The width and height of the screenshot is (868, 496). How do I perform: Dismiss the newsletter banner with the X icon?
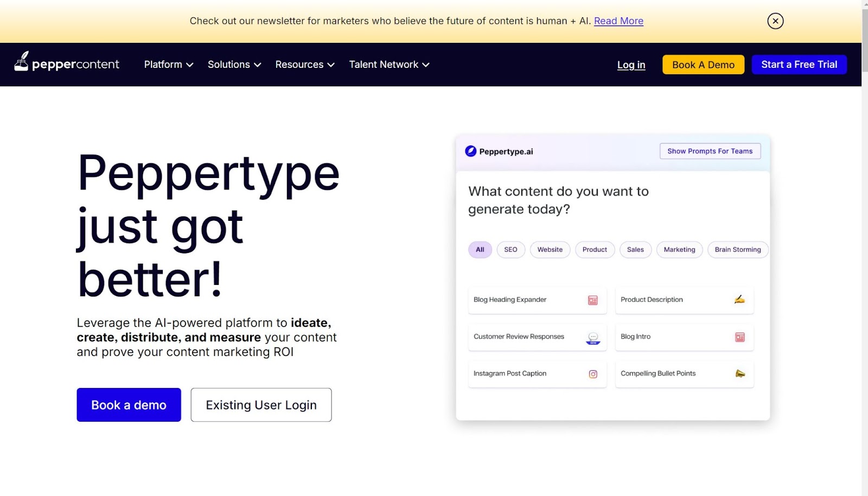click(775, 21)
